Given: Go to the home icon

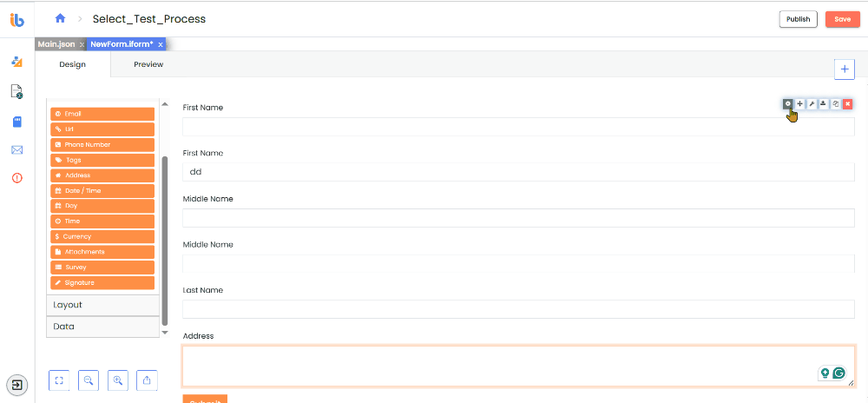Looking at the screenshot, I should (61, 18).
